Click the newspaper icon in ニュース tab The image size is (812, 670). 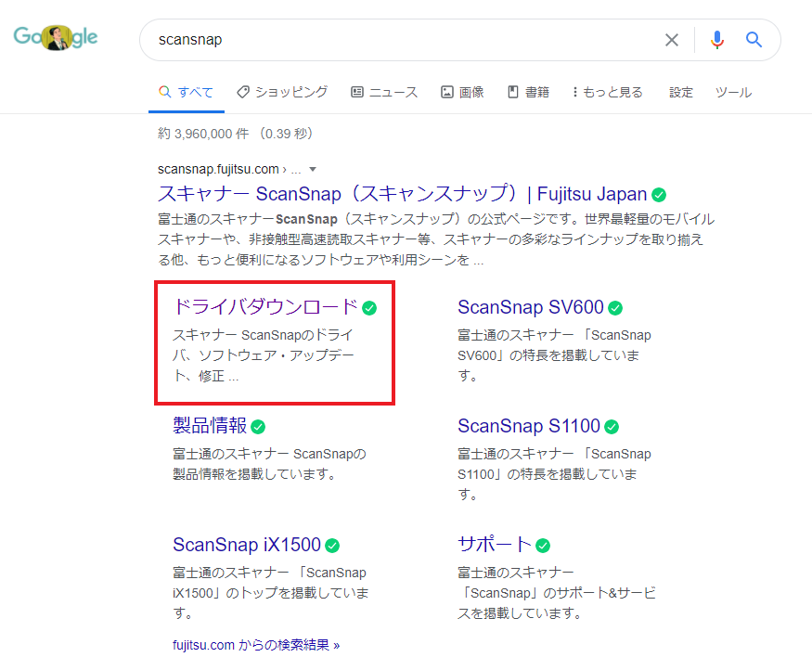pos(356,92)
